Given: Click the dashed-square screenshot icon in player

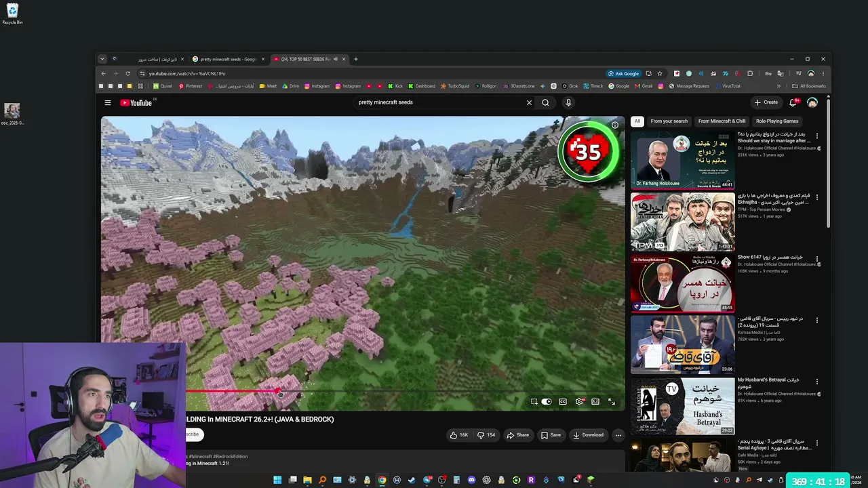Looking at the screenshot, I should (534, 402).
